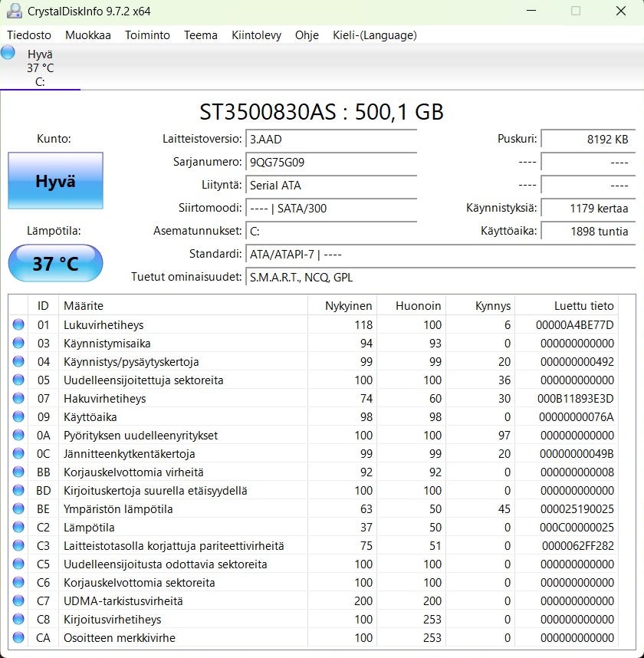This screenshot has width=644, height=658.
Task: Click the blue status orb for Lukuvirhetiheys row
Action: click(x=18, y=325)
